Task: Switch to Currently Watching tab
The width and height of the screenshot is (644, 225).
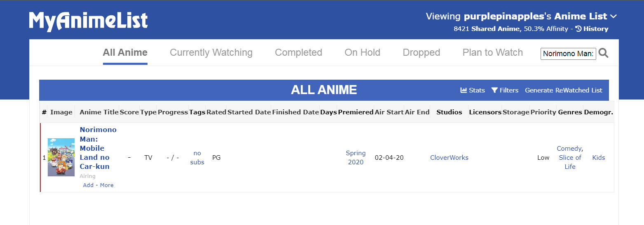Action: coord(211,52)
